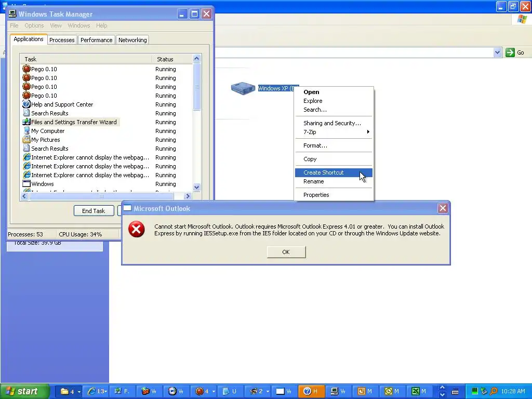This screenshot has height=399, width=532.
Task: Select Format... in the context menu
Action: tap(334, 145)
